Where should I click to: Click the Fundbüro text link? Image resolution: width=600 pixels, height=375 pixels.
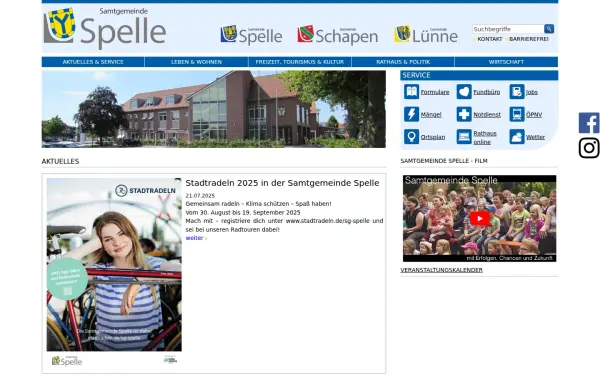487,92
